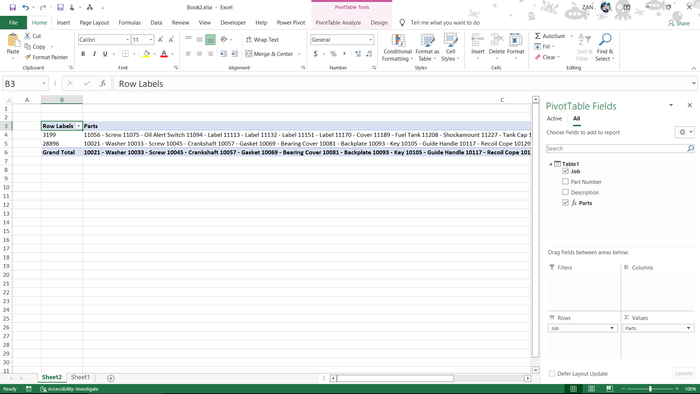Open the Row Labels filter dropdown
The width and height of the screenshot is (700, 394).
[79, 126]
